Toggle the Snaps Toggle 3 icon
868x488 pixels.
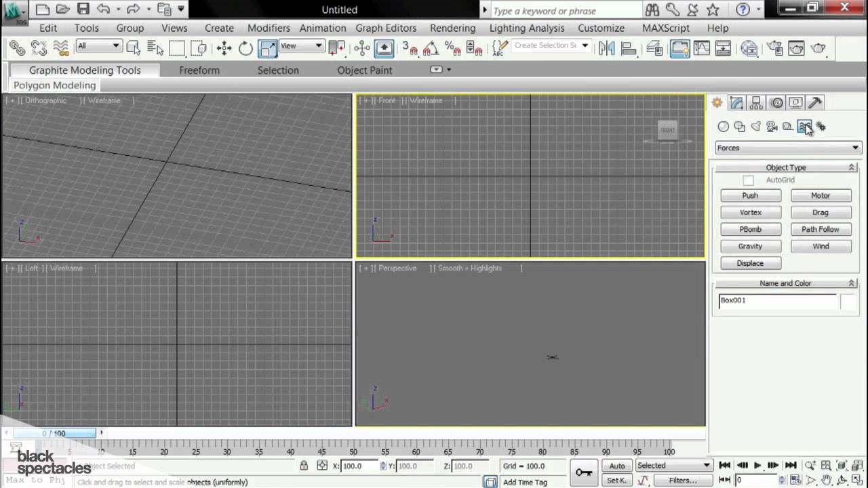pyautogui.click(x=409, y=48)
